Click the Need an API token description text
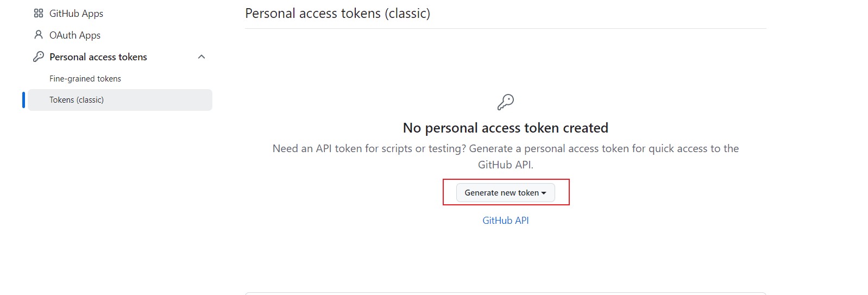 click(x=506, y=156)
